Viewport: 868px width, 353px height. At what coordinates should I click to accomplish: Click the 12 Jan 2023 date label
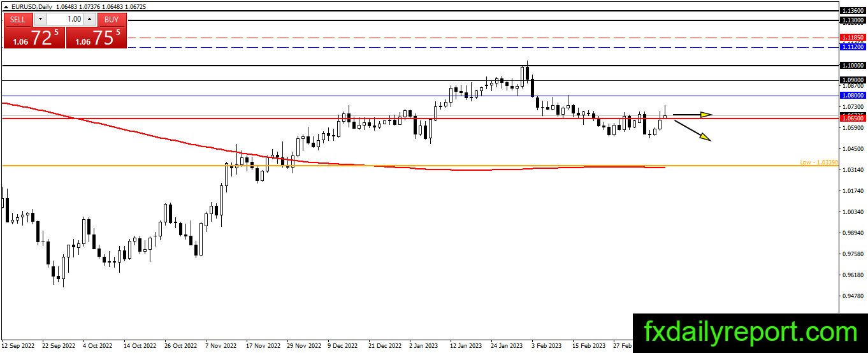point(467,346)
